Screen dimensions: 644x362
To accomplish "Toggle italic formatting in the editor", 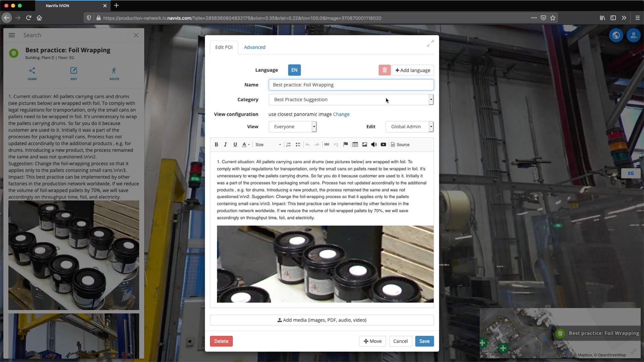I will (x=225, y=144).
